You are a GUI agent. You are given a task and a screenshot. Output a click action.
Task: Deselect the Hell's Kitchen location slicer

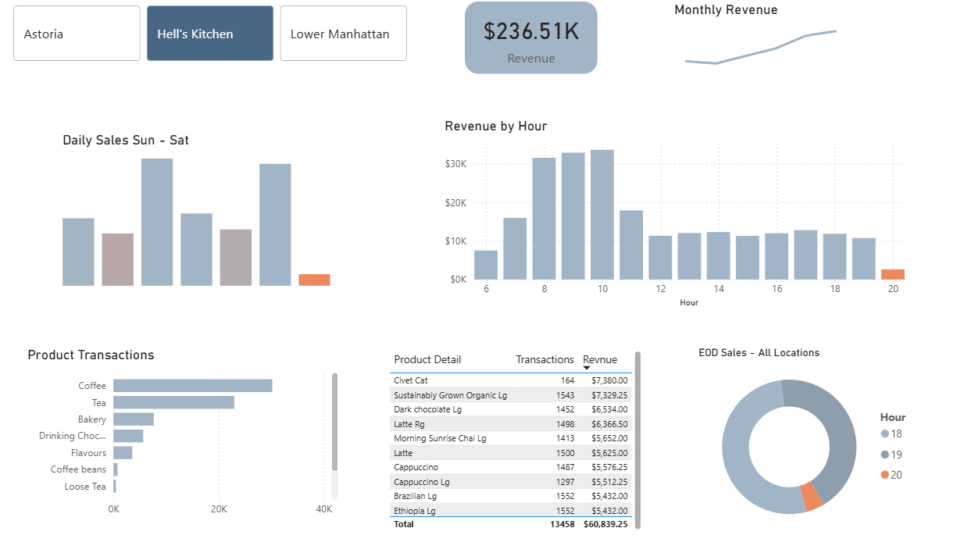210,34
